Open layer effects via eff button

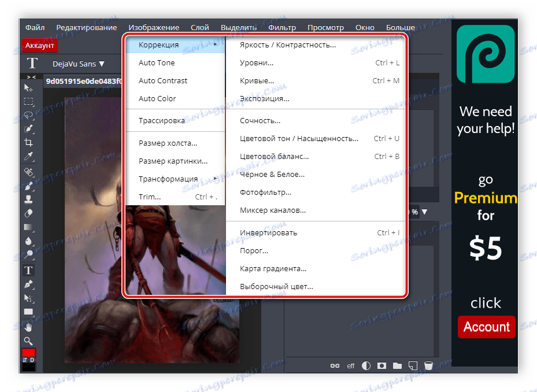(x=350, y=366)
